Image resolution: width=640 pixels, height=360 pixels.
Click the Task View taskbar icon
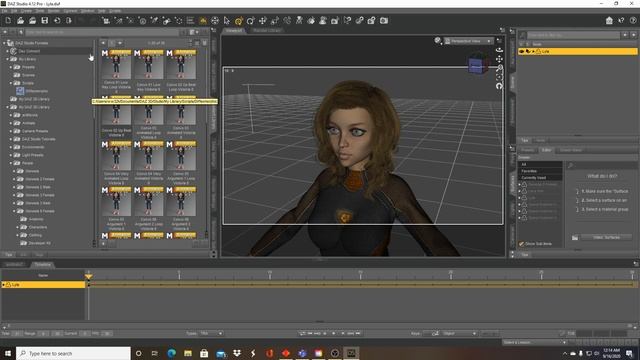coord(155,353)
